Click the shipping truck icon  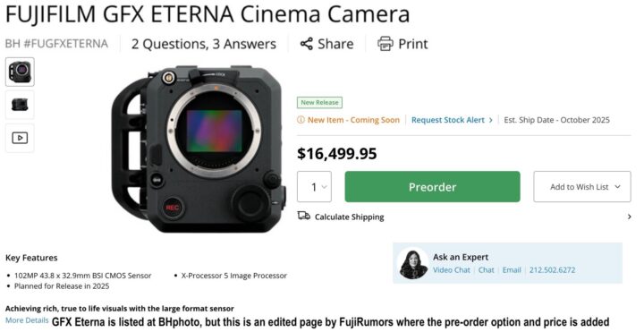pyautogui.click(x=304, y=217)
